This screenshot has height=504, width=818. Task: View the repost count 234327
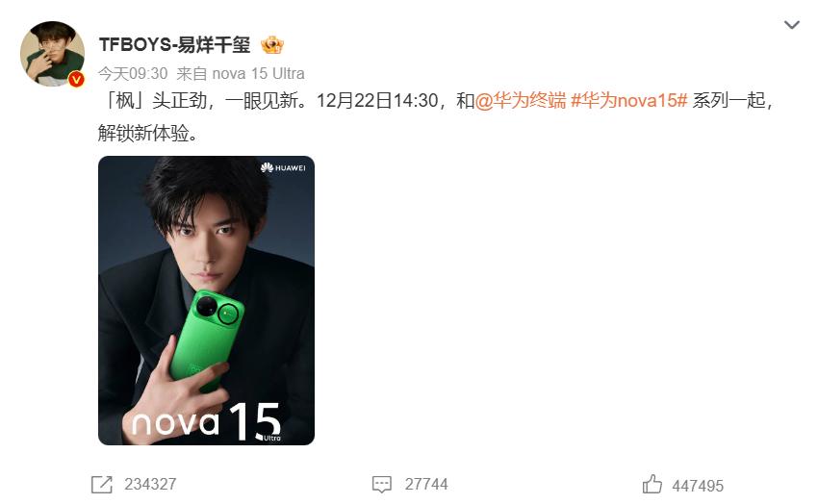click(150, 484)
